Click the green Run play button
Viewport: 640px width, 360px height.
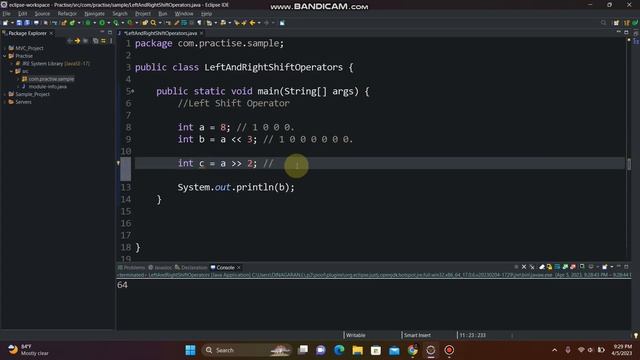tap(102, 23)
